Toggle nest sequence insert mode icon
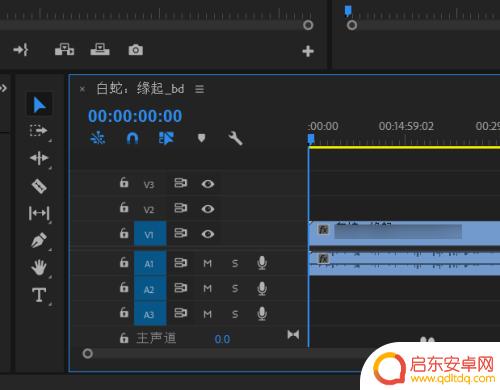Screen dimensions: 500x390 tap(98, 138)
